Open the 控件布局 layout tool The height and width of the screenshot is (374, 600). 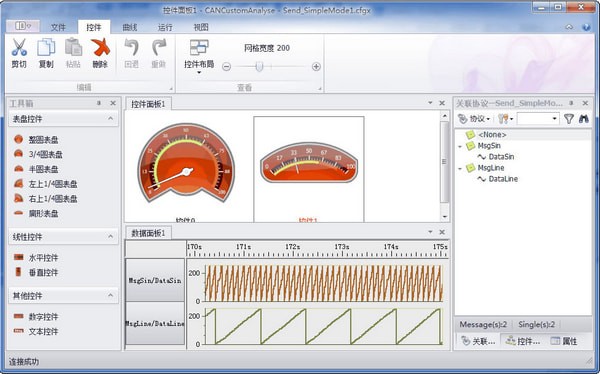point(199,56)
